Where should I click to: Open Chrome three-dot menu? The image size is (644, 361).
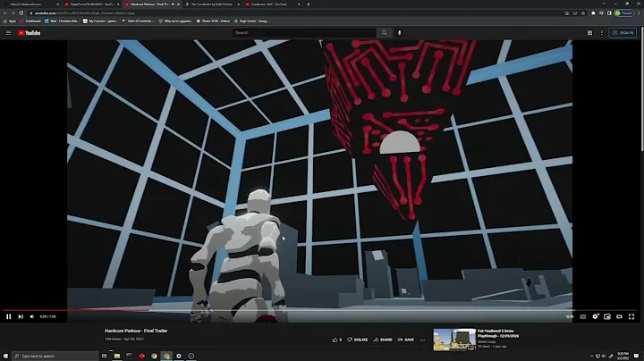point(639,13)
